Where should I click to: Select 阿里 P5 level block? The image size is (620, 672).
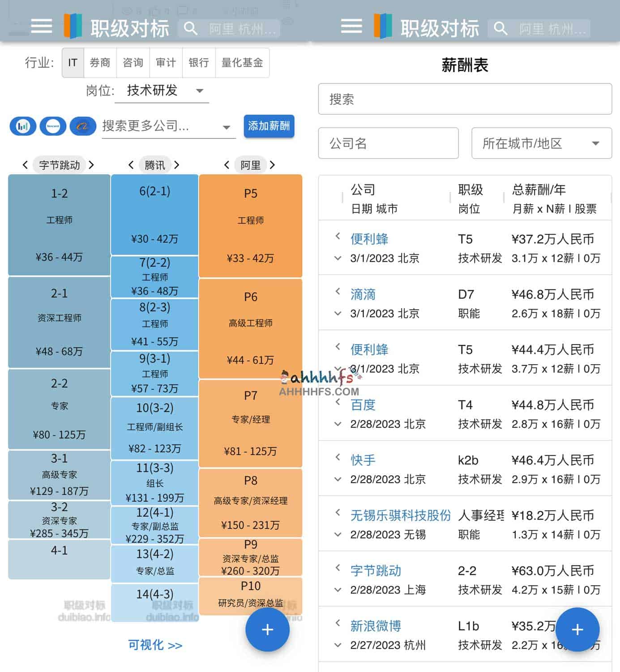point(251,226)
